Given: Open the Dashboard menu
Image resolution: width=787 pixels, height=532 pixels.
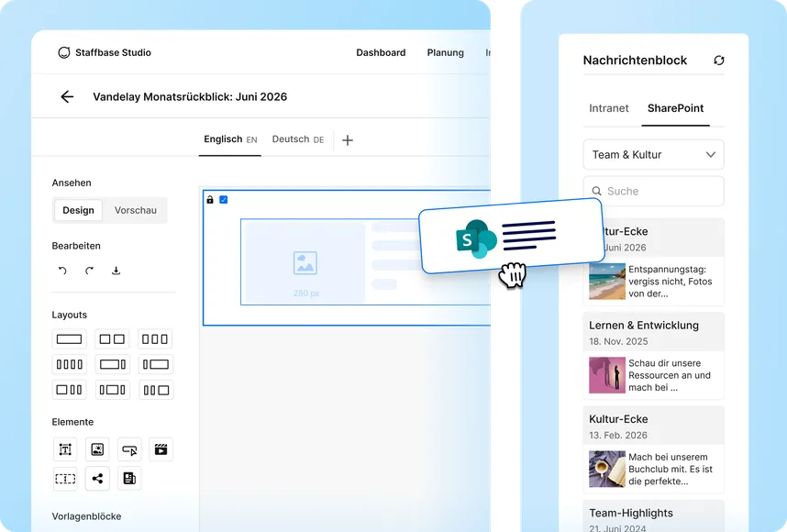Looking at the screenshot, I should pos(381,52).
